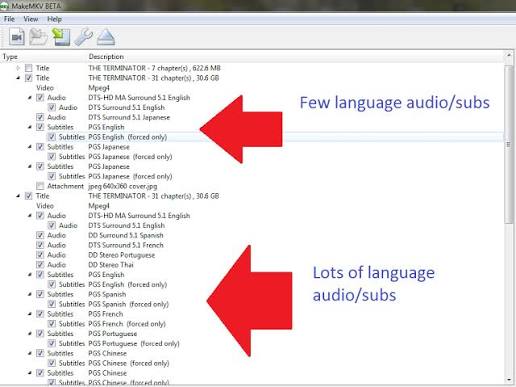This screenshot has height=387, width=516.
Task: Click the Backup/save green arrow toolbar icon
Action: pos(61,37)
